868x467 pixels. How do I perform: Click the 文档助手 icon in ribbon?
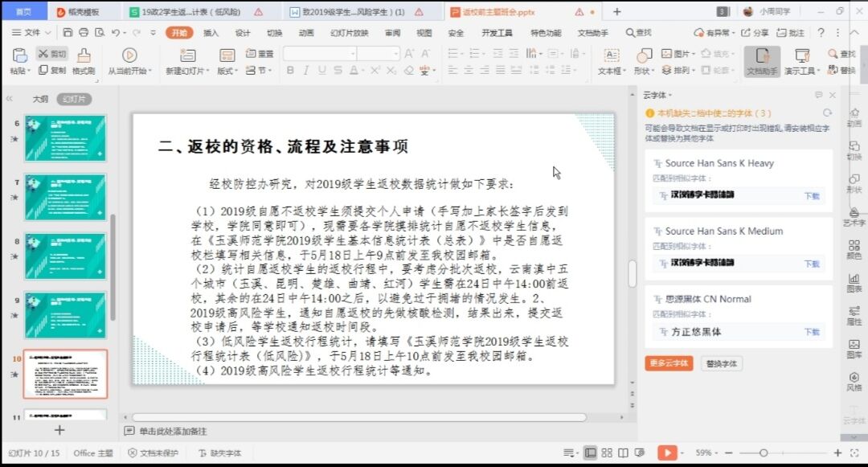(x=762, y=55)
